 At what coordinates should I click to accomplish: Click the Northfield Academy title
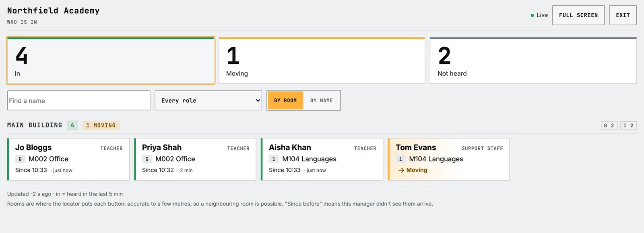(53, 11)
